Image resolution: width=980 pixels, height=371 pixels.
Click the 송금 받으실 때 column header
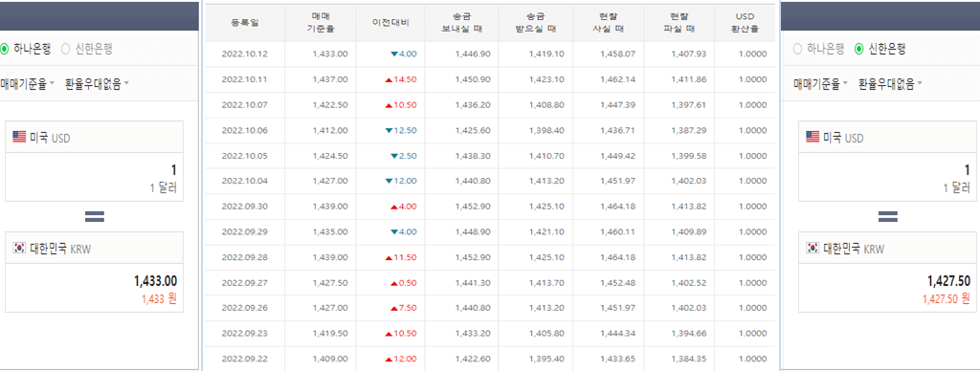[x=536, y=23]
